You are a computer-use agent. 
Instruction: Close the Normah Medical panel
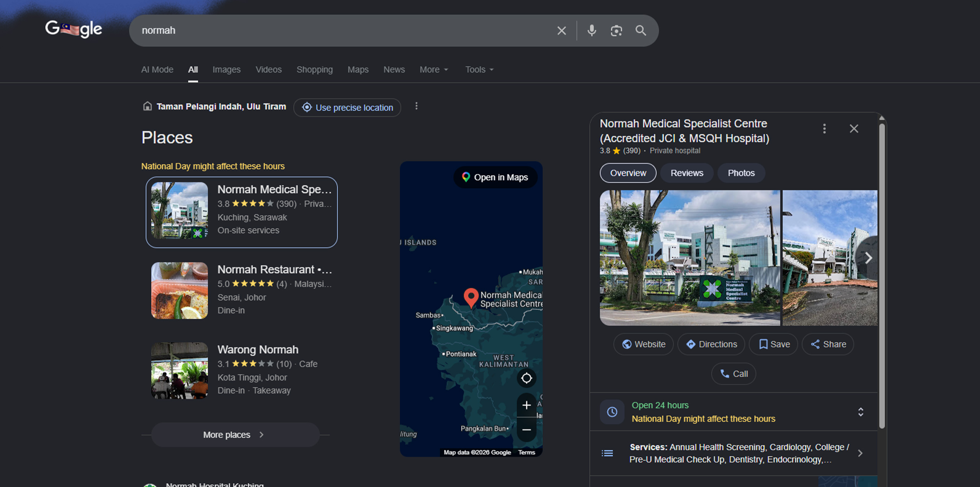click(854, 129)
